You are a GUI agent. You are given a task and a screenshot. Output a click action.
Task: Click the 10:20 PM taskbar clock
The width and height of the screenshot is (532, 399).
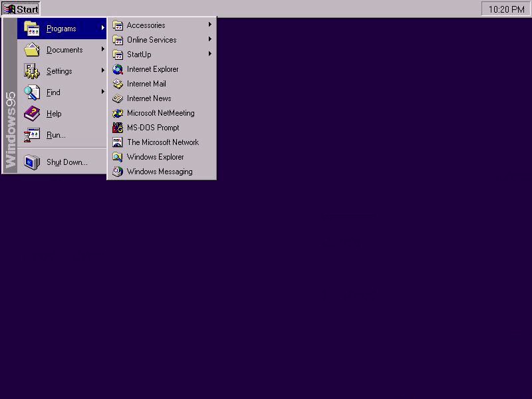[506, 9]
